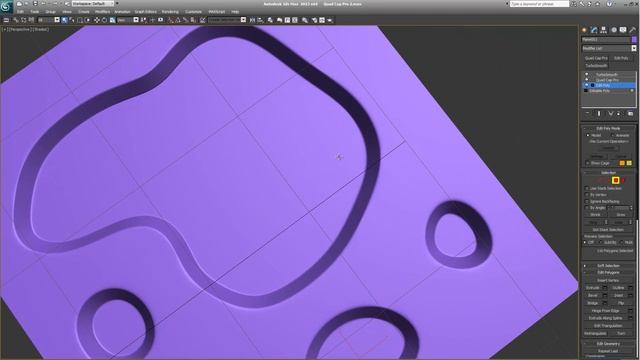Collapse the Edit Poly Mode rollout
This screenshot has width=640, height=360.
click(x=608, y=128)
